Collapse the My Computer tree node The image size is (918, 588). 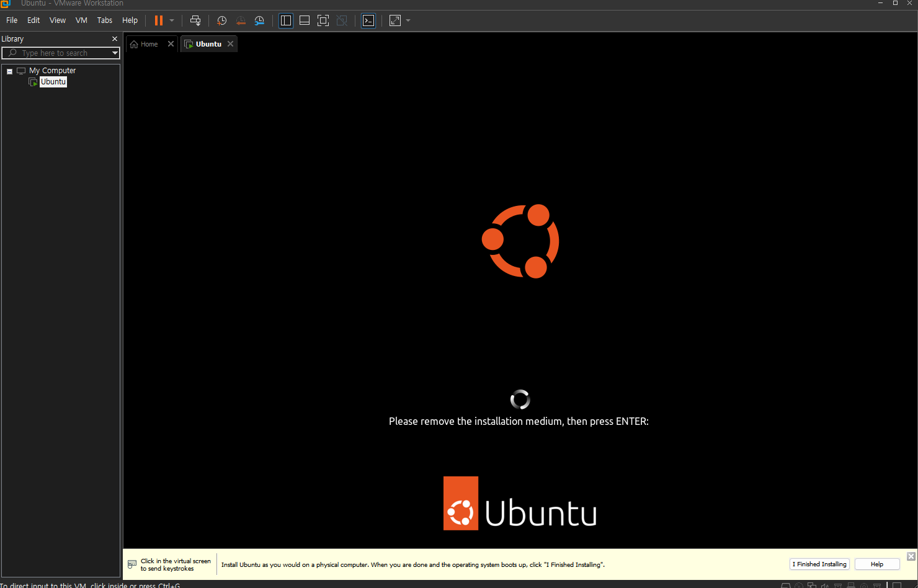(9, 71)
